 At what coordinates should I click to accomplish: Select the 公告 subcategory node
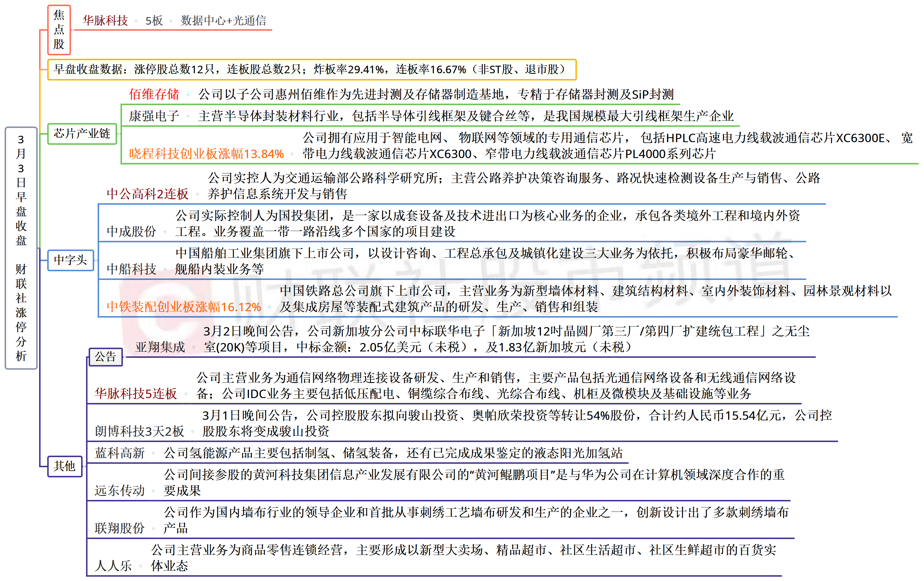(105, 357)
